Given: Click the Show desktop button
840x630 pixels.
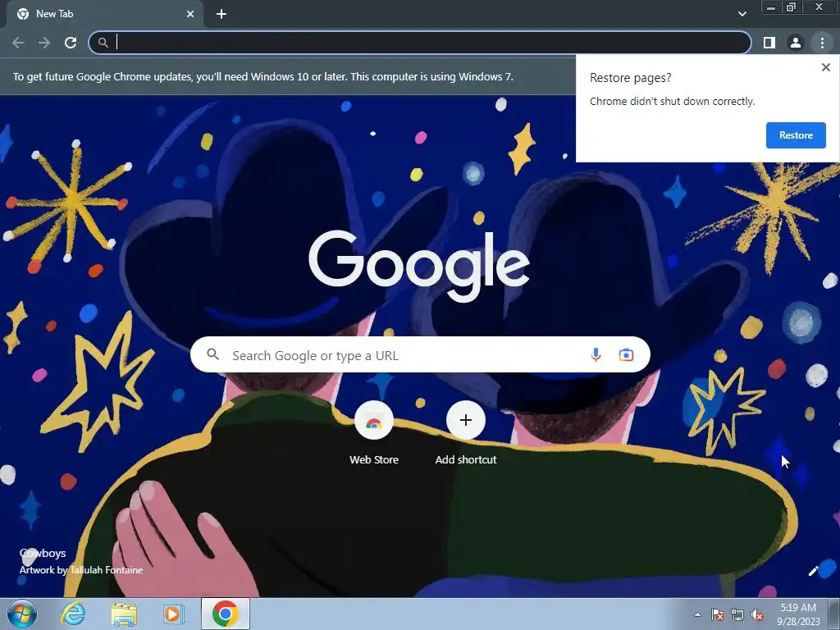Looking at the screenshot, I should point(834,614).
